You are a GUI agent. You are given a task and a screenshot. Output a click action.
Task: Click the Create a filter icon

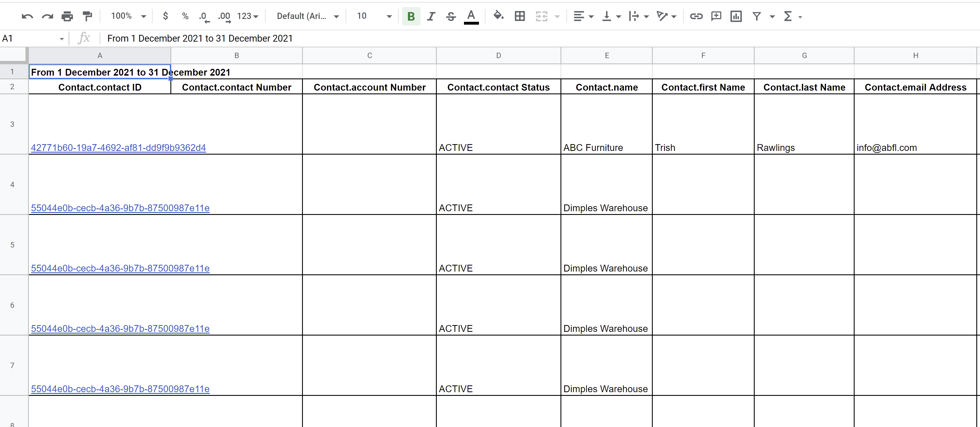point(757,16)
